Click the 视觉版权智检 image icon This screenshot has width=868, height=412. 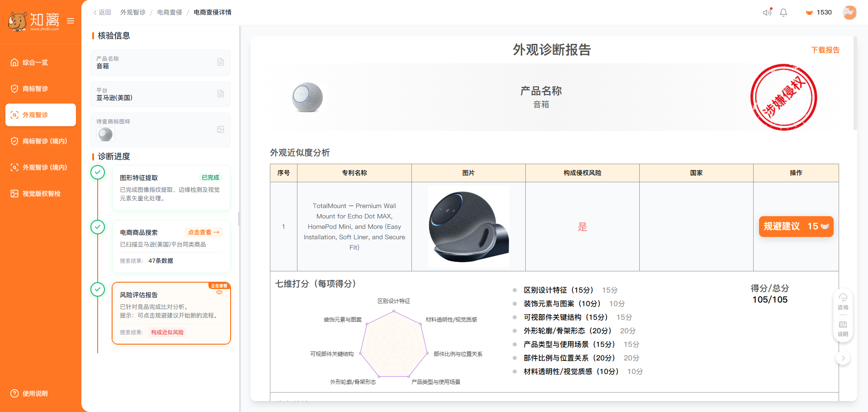tap(14, 194)
